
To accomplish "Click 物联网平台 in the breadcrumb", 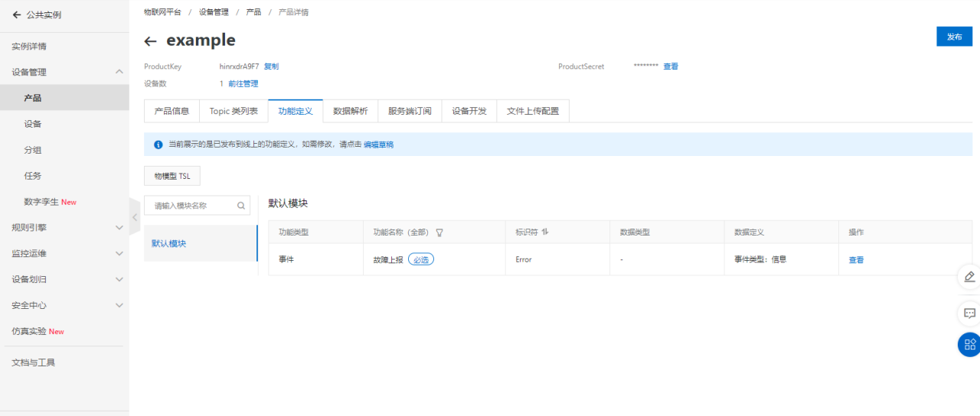I will pyautogui.click(x=162, y=12).
